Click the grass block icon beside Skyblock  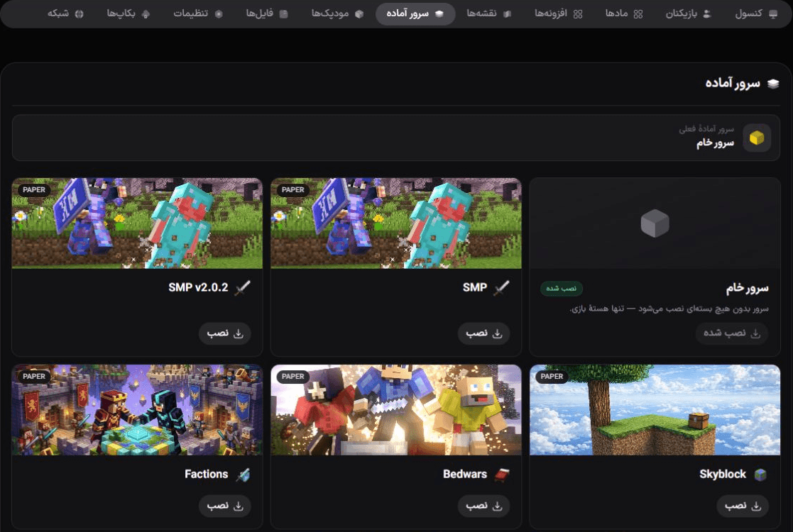(x=760, y=475)
